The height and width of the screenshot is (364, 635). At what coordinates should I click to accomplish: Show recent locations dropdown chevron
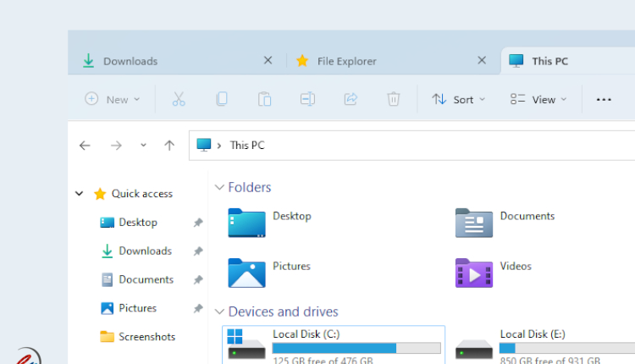tap(143, 146)
